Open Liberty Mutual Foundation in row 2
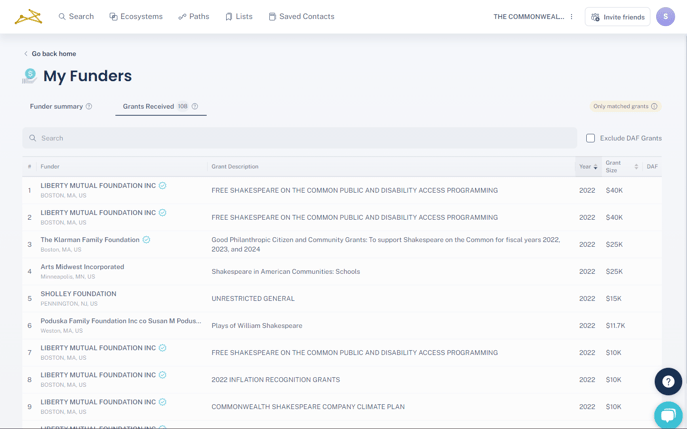The image size is (687, 429). coord(98,213)
